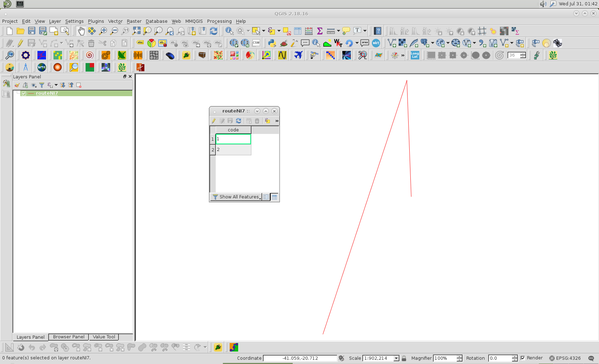Click cell with value 1 in code column
599x364 pixels.
(233, 139)
